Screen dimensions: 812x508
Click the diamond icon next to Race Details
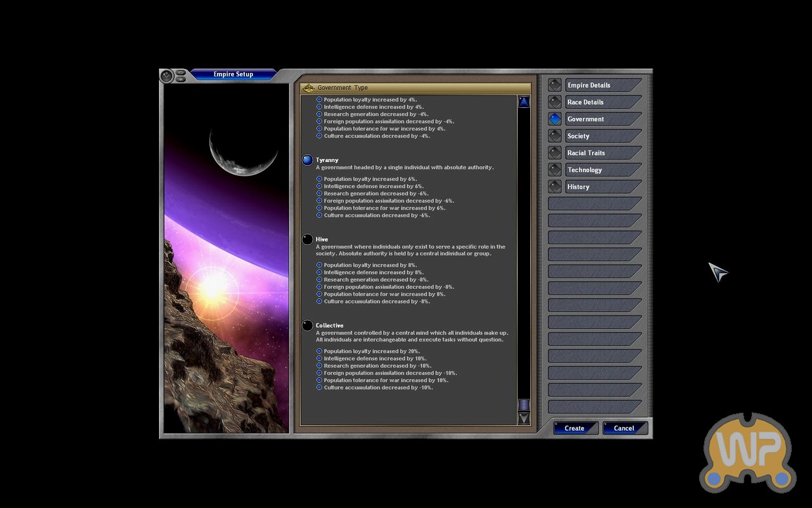[x=555, y=102]
